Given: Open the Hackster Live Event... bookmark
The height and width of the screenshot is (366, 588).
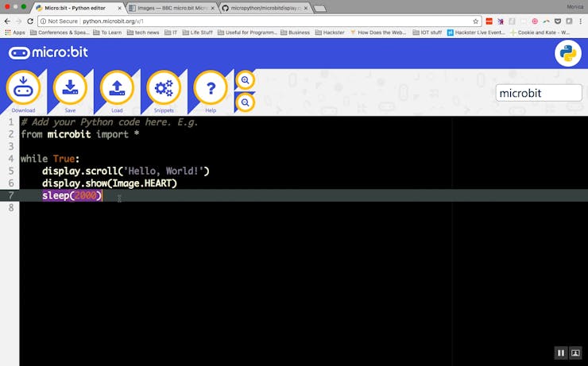Looking at the screenshot, I should tap(476, 33).
